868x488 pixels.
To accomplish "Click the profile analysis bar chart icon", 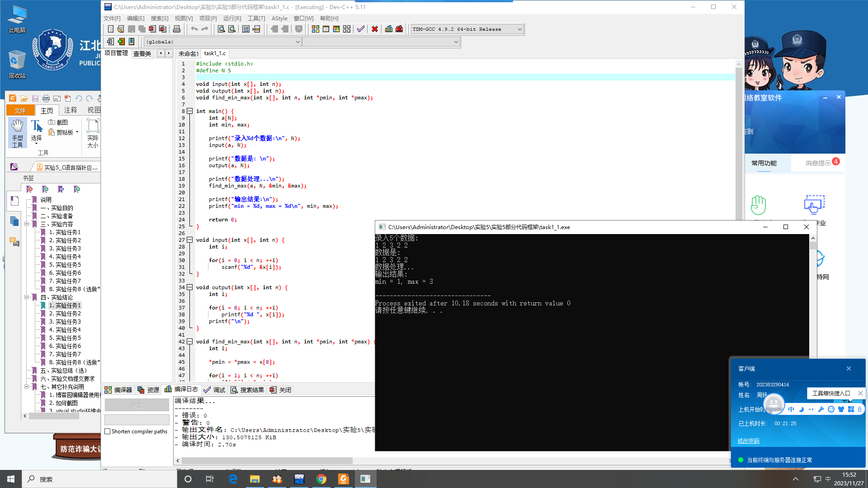I will (389, 29).
